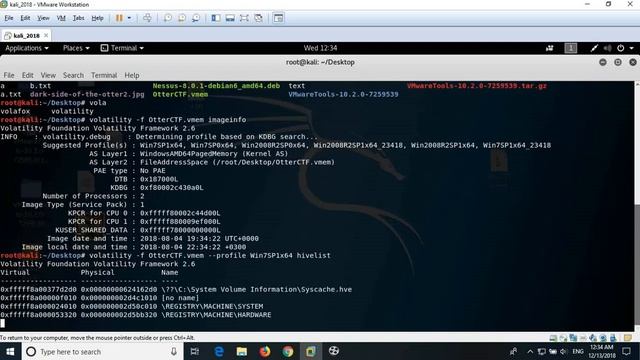This screenshot has height=360, width=640.
Task: Click the Kali power icon
Action: coord(620,48)
